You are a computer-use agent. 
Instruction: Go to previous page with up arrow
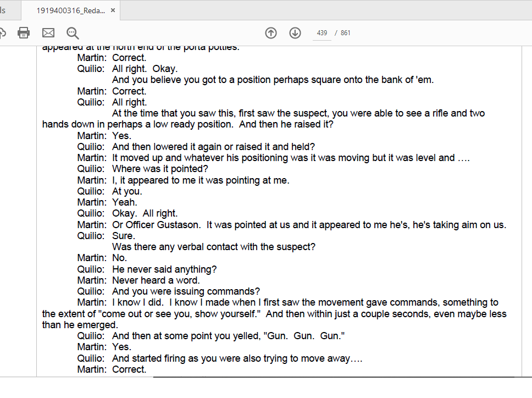[271, 33]
